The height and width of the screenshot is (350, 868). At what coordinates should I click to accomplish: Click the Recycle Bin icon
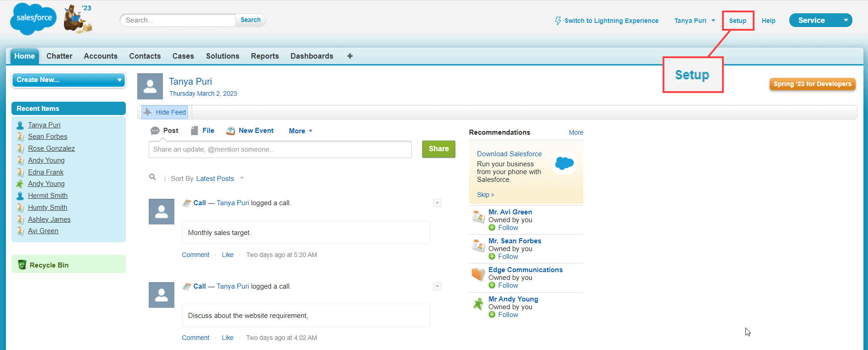tap(22, 265)
